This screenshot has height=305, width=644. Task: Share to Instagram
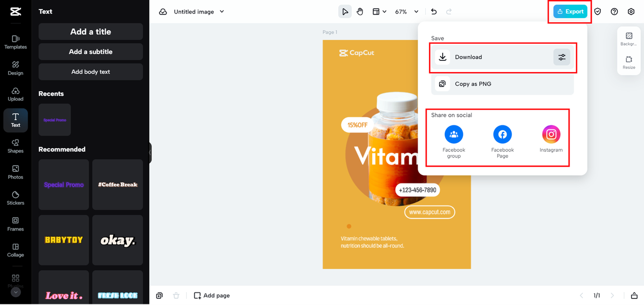(551, 139)
